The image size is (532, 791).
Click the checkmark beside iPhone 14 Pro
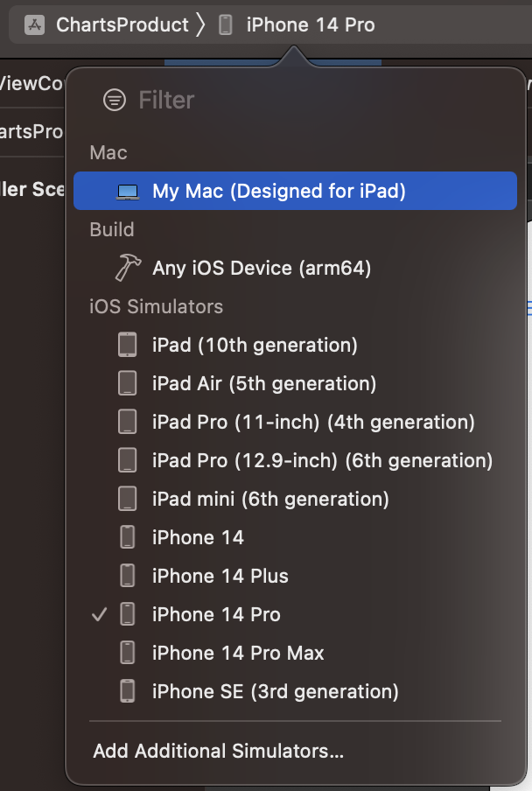pyautogui.click(x=99, y=614)
